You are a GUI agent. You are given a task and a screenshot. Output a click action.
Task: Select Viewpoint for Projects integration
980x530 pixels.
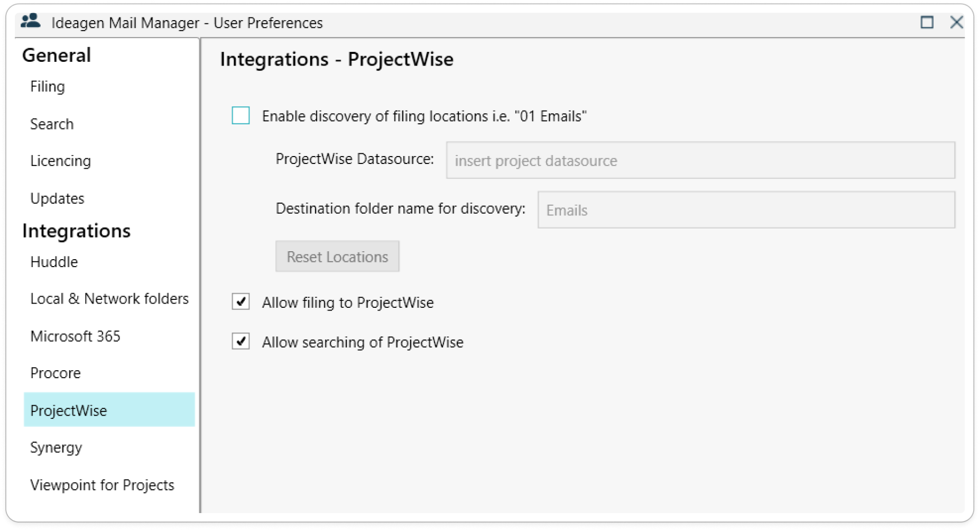pos(102,485)
